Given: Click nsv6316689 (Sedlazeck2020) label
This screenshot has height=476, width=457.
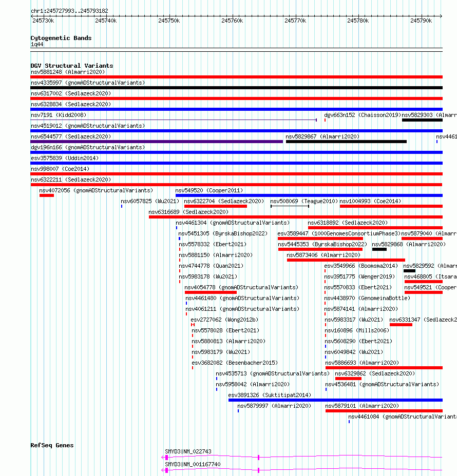Looking at the screenshot, I should [x=188, y=212].
